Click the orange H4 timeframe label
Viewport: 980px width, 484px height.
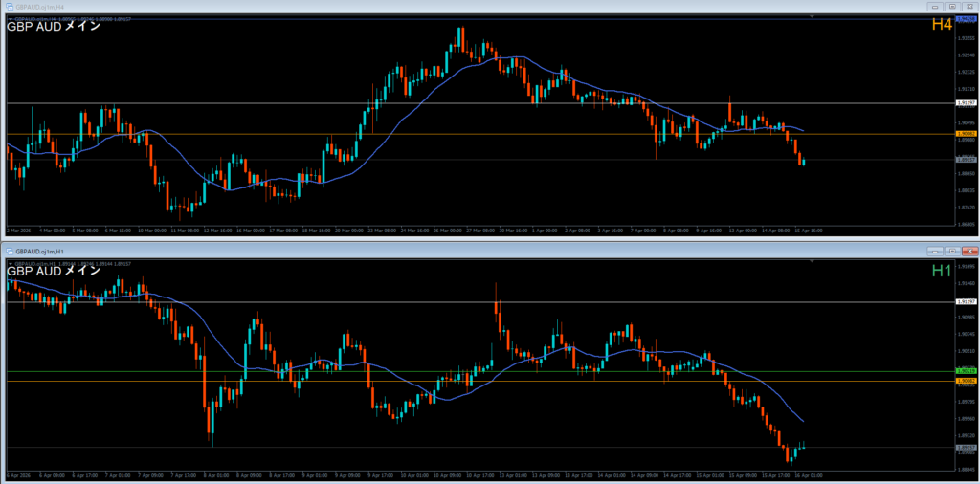942,25
